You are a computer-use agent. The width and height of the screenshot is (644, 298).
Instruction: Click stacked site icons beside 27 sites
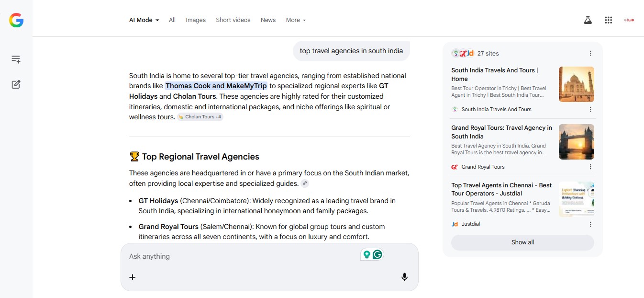462,53
